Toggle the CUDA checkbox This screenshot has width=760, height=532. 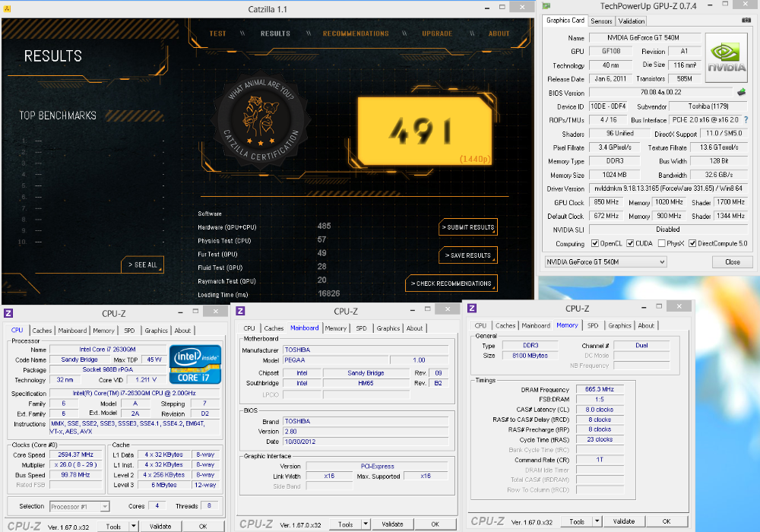pyautogui.click(x=630, y=243)
